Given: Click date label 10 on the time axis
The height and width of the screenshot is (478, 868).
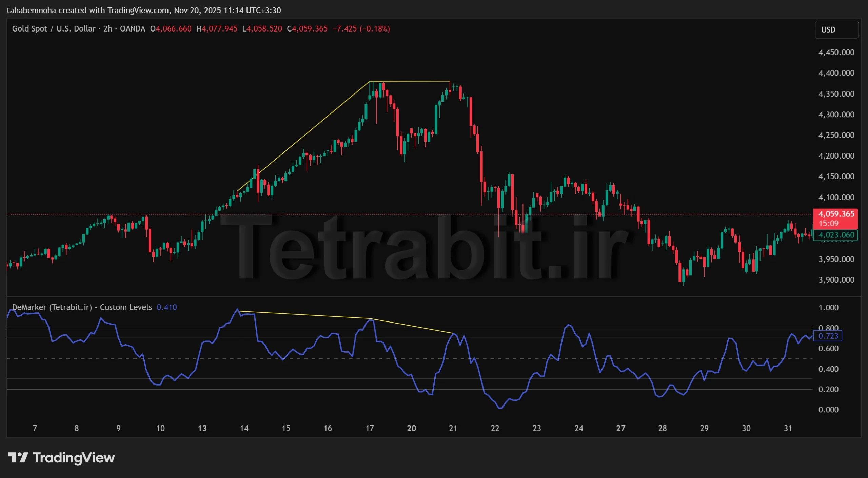Looking at the screenshot, I should [x=160, y=428].
